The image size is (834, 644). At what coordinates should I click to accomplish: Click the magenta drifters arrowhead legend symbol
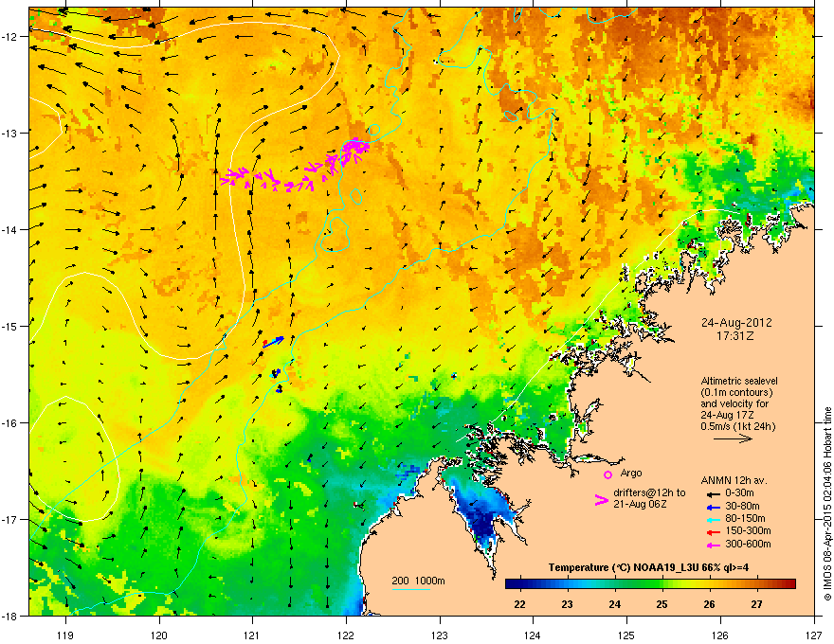click(x=601, y=499)
